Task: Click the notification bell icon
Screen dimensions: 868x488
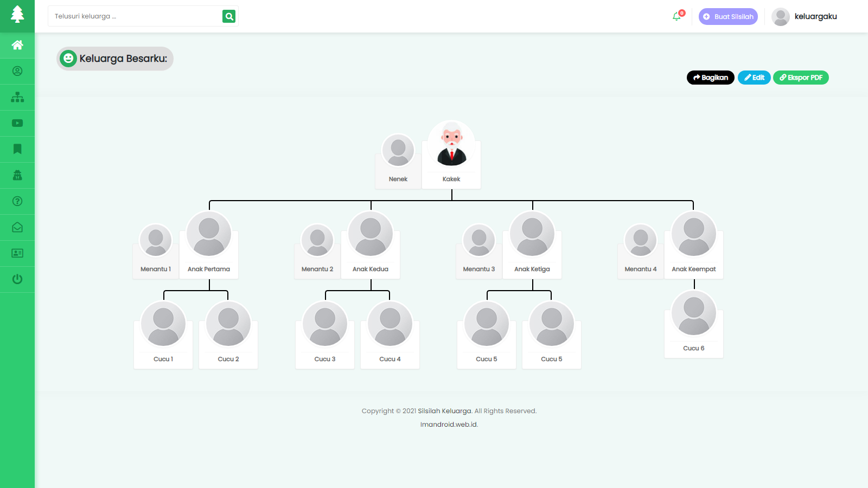Action: point(676,16)
